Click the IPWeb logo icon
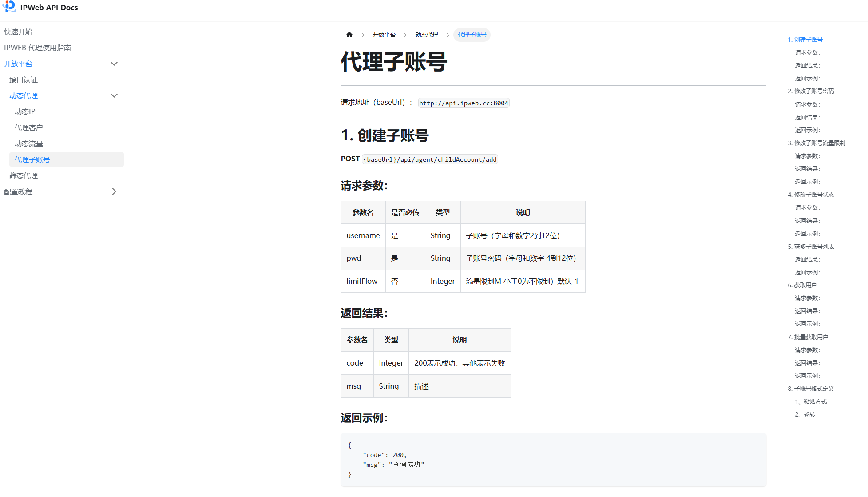868x497 pixels. [x=9, y=7]
